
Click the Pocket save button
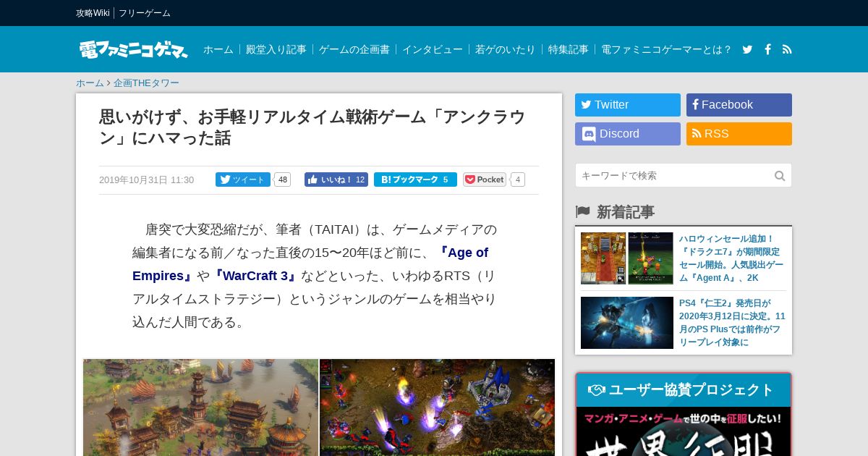pos(485,180)
